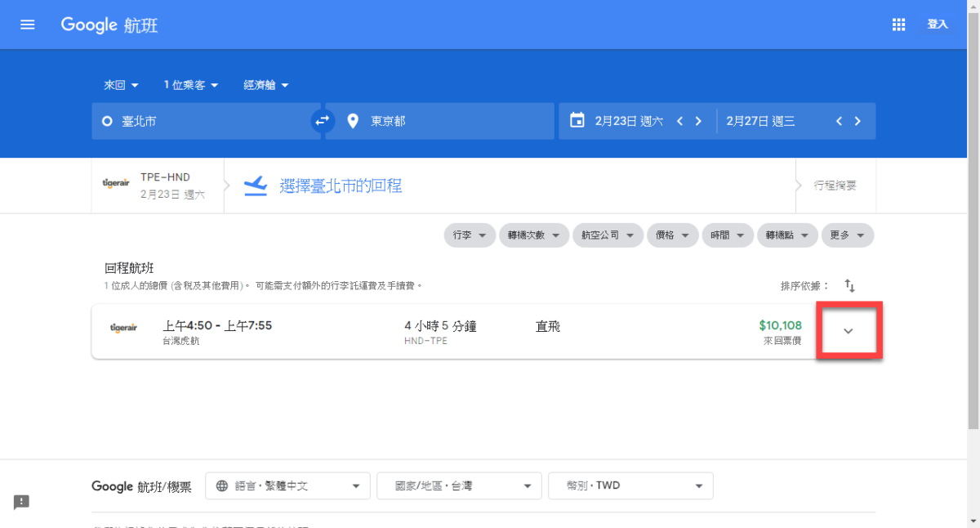Open the Google apps grid
This screenshot has width=980, height=528.
899,25
